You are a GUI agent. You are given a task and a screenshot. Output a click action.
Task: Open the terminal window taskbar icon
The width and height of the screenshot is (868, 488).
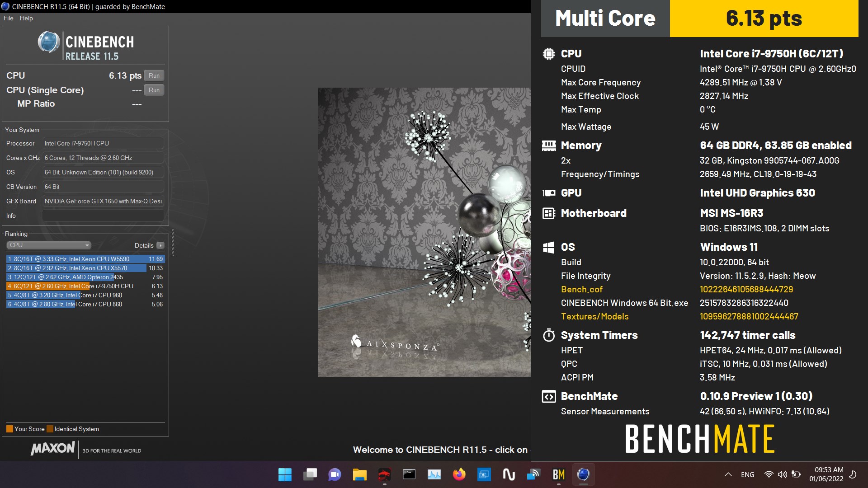coord(409,474)
